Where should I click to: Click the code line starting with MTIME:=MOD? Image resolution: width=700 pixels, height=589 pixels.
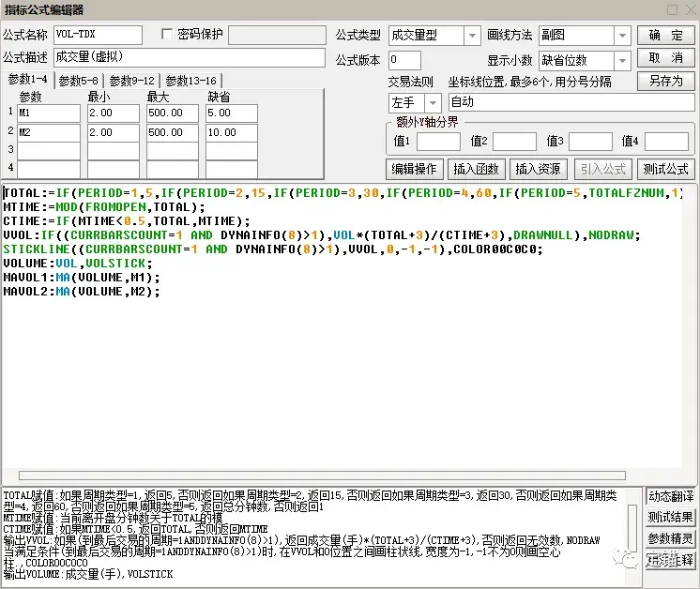[x=103, y=207]
